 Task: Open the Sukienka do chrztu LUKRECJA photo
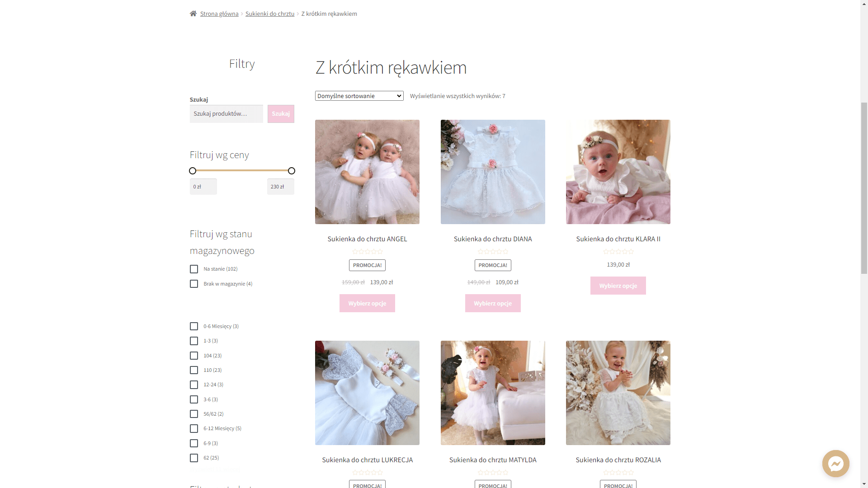click(367, 393)
